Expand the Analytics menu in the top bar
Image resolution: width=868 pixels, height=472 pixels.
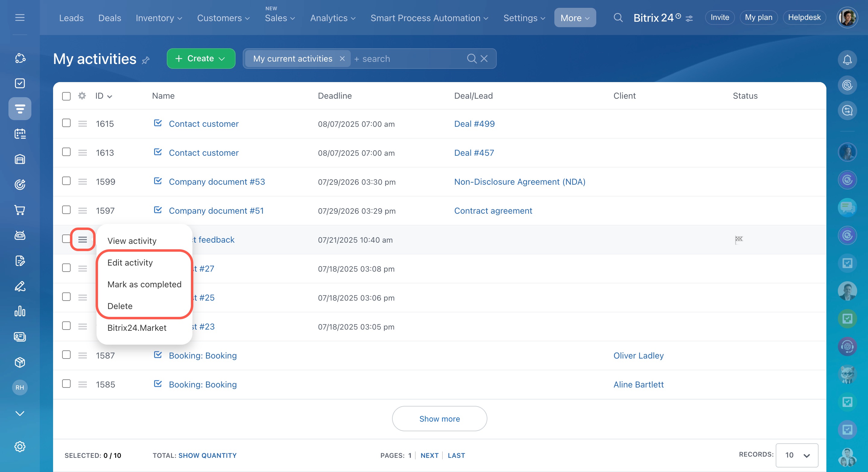333,18
